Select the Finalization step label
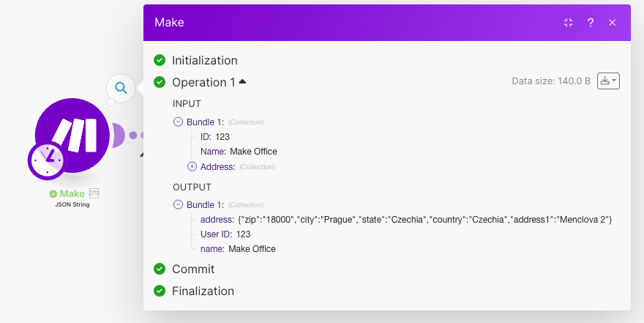This screenshot has width=644, height=323. 203,291
